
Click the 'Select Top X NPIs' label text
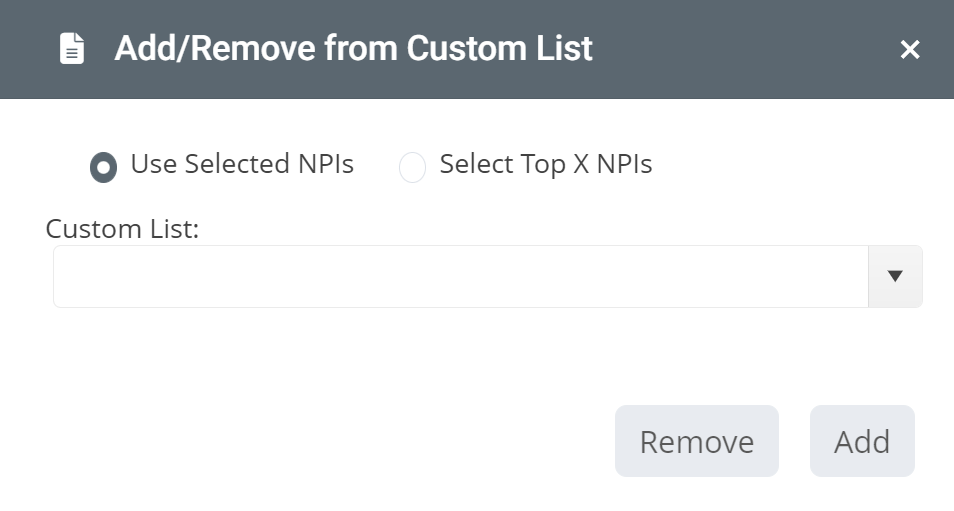coord(546,164)
